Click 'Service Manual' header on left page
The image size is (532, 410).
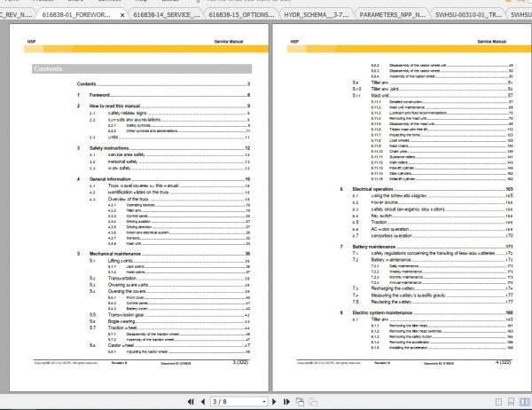(x=229, y=42)
